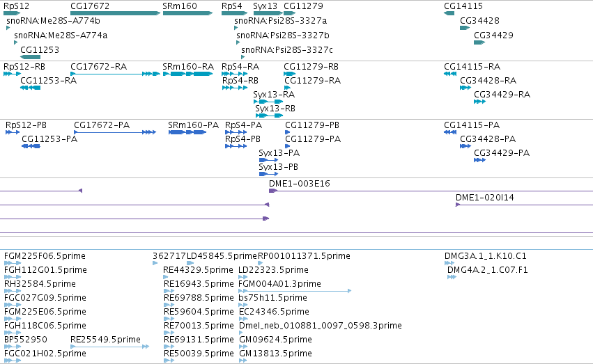Click the Syx13-RA transcript label
This screenshot has width=593, height=364.
pos(274,95)
